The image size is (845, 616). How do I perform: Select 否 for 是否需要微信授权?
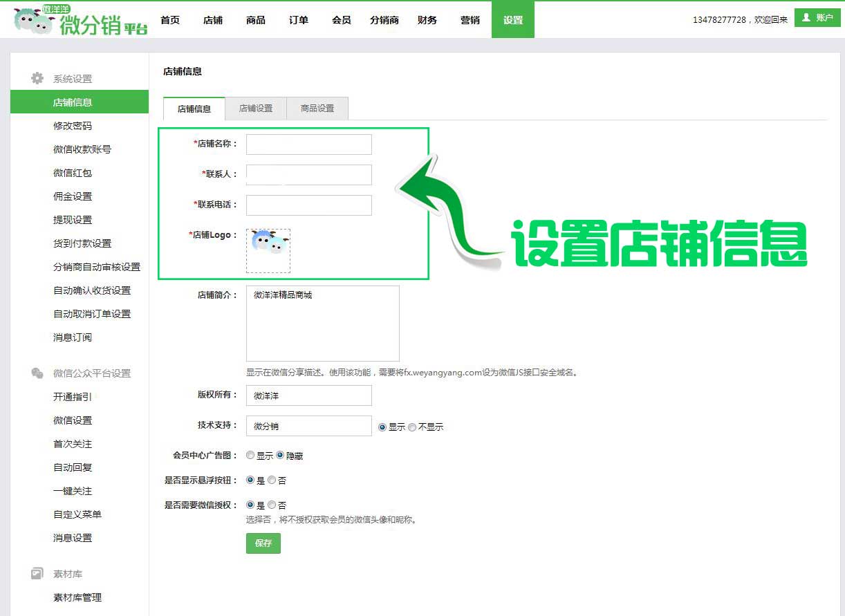pos(272,505)
